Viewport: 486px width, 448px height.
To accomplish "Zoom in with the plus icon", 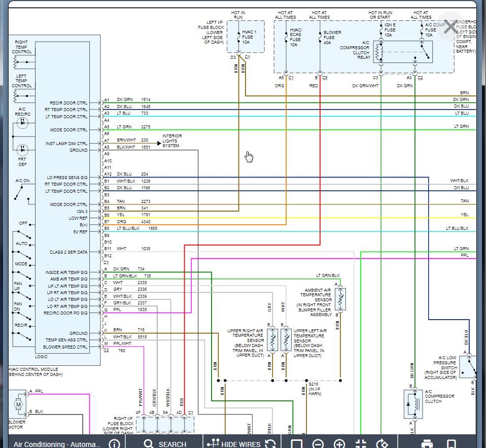I will (x=339, y=444).
